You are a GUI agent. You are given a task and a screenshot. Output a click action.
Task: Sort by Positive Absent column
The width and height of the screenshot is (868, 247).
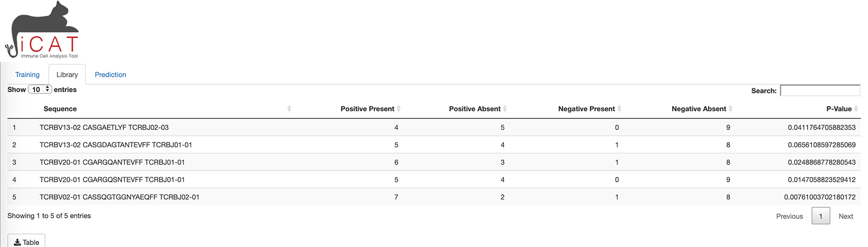tap(475, 109)
